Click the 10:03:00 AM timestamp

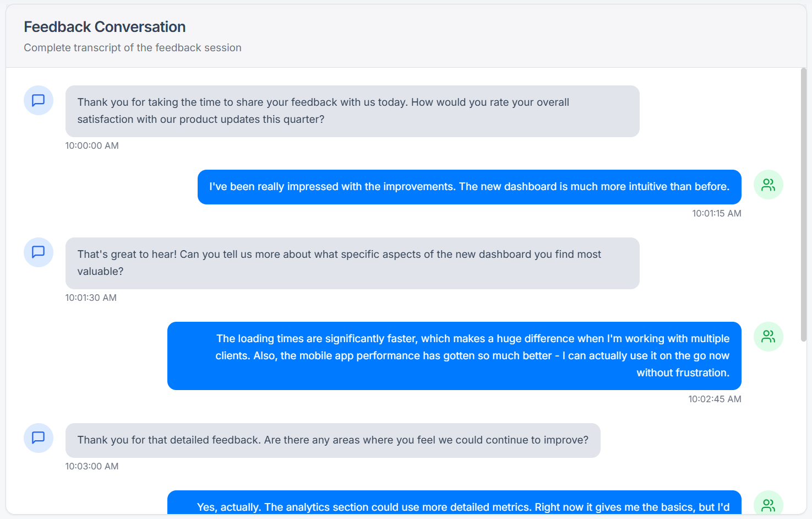[92, 466]
